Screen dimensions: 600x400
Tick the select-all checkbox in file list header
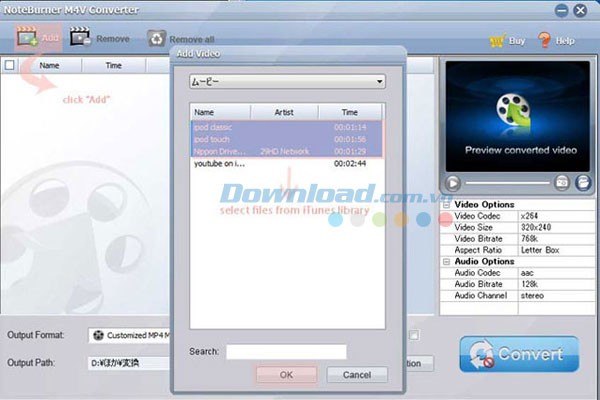(x=10, y=65)
